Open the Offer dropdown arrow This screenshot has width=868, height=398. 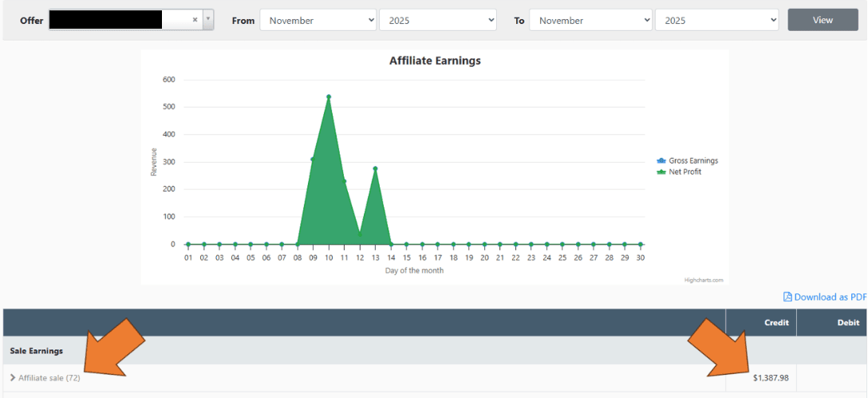point(208,20)
